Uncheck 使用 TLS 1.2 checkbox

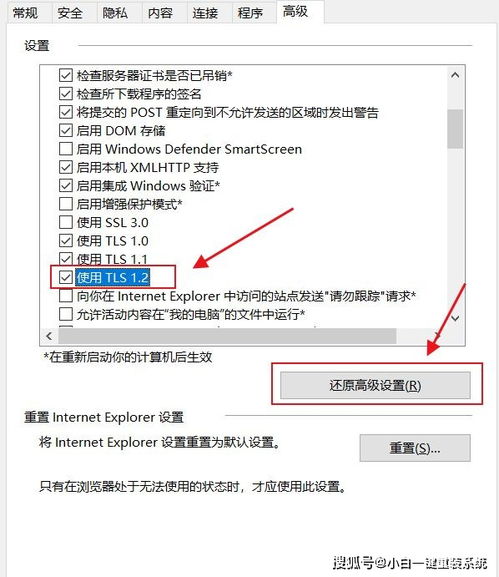(66, 277)
